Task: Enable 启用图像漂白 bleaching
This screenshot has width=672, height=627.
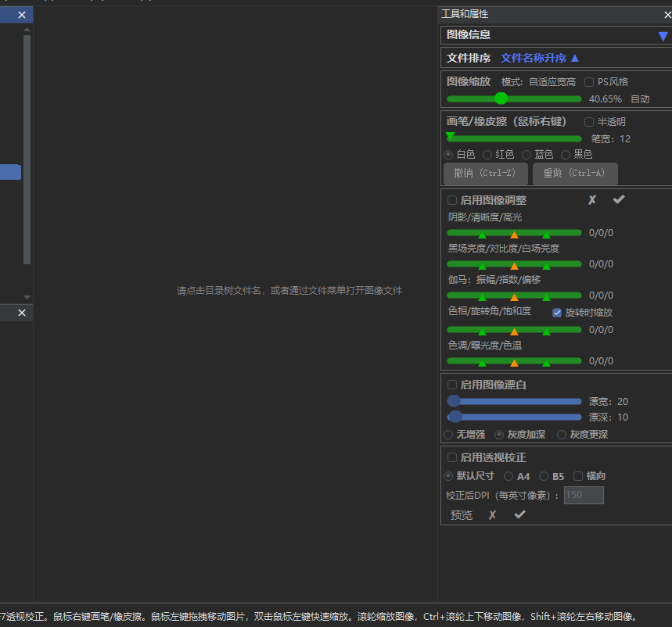Action: tap(451, 385)
